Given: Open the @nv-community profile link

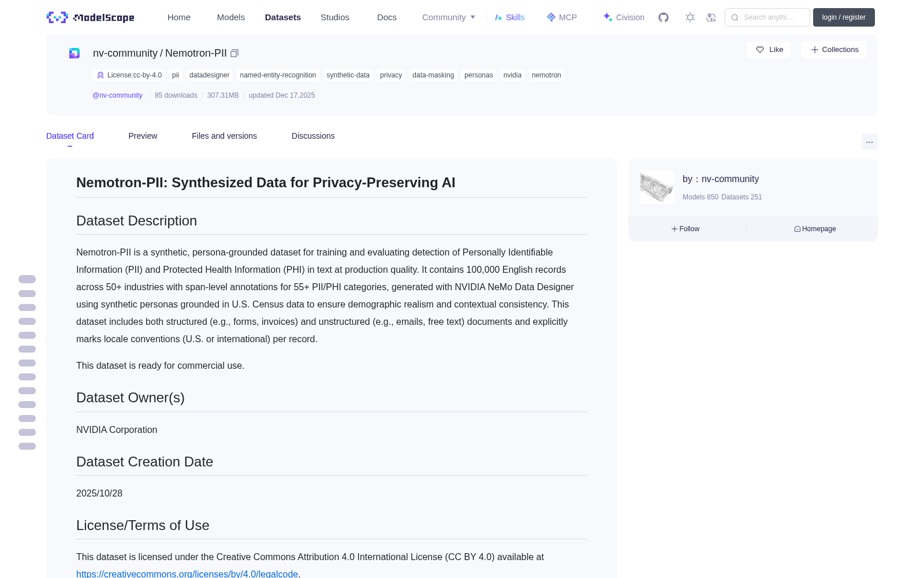Looking at the screenshot, I should tap(117, 95).
